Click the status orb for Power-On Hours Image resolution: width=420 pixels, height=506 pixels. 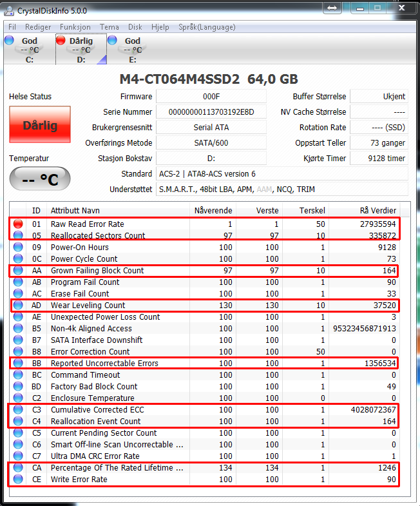tap(18, 247)
